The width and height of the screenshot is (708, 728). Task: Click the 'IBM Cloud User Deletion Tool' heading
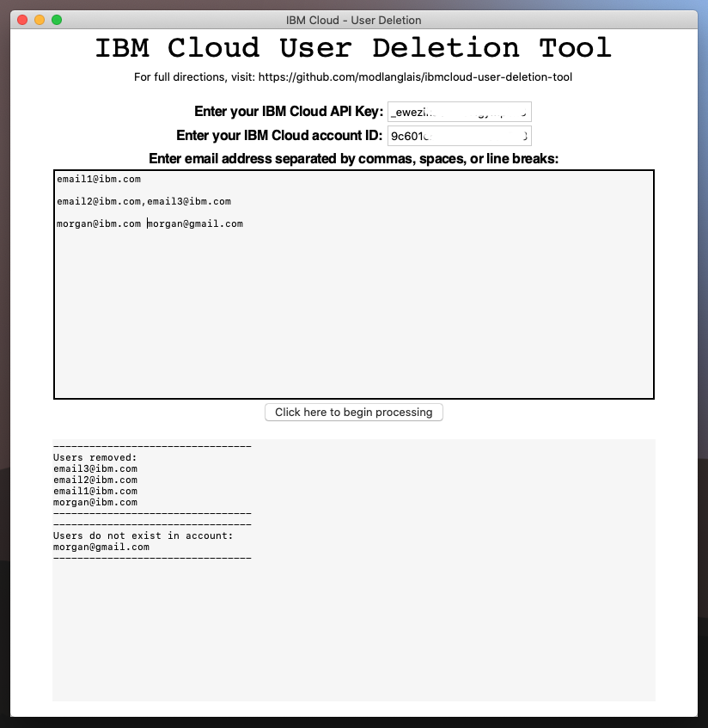tap(353, 48)
